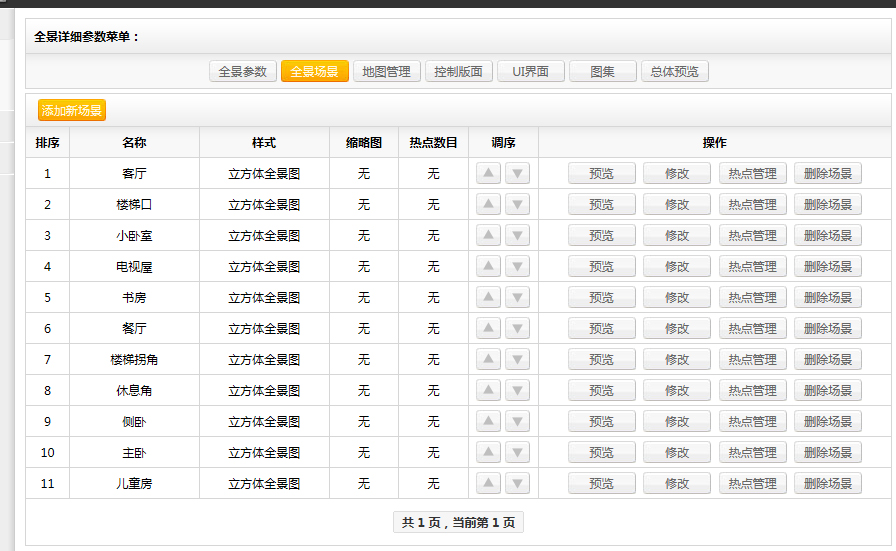The width and height of the screenshot is (896, 551).
Task: Move 电视屋 scene up in order
Action: tap(488, 267)
